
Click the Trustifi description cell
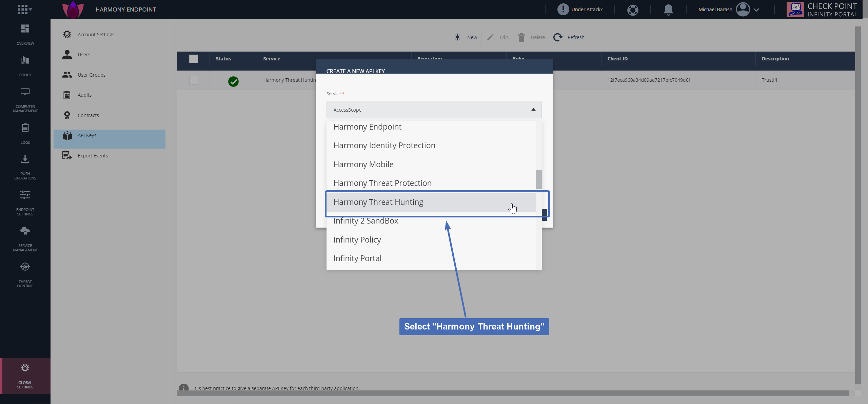tap(769, 80)
